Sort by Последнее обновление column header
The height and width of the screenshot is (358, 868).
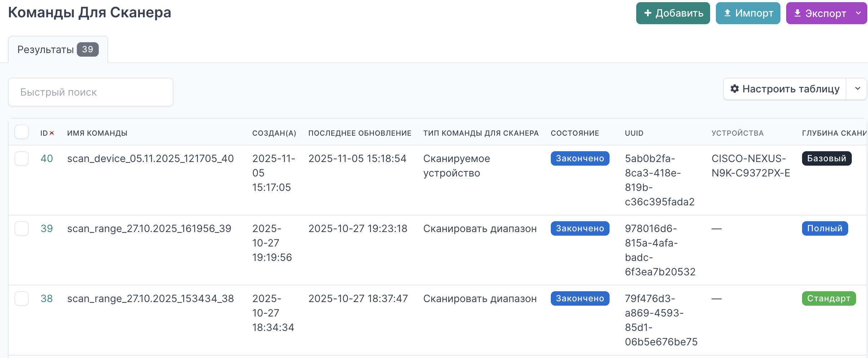pyautogui.click(x=359, y=133)
